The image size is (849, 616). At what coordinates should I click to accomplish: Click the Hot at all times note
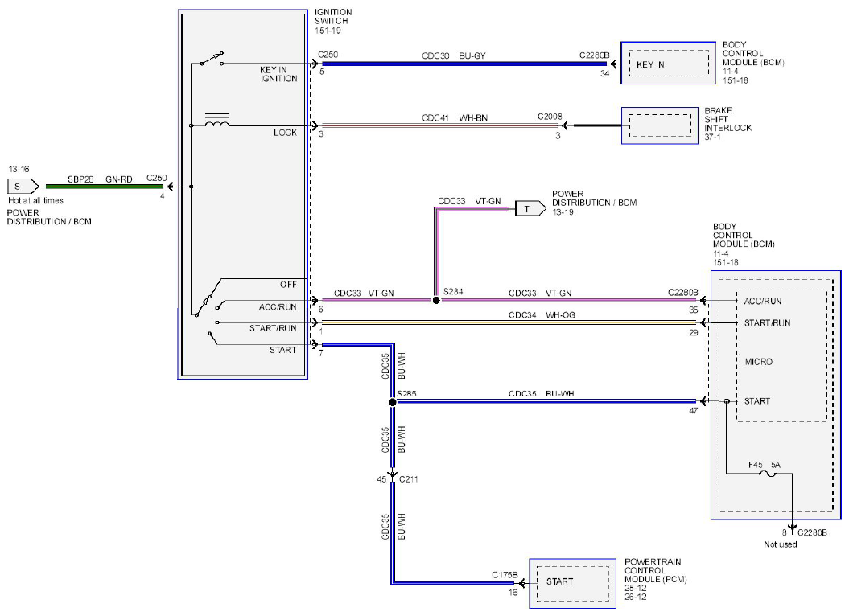point(35,200)
